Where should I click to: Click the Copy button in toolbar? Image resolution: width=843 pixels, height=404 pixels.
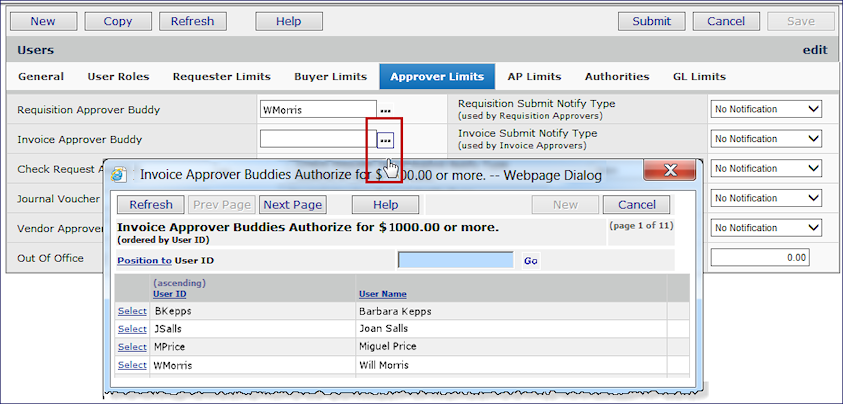(118, 21)
